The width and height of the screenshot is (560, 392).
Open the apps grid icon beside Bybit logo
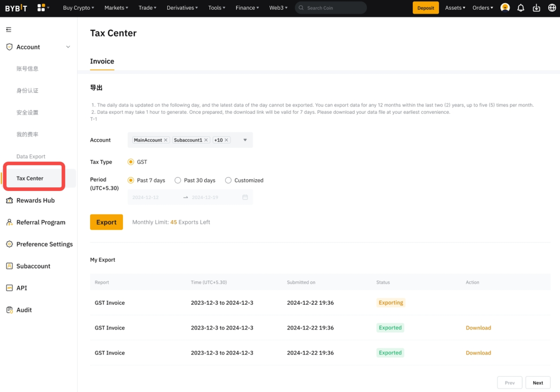click(41, 8)
